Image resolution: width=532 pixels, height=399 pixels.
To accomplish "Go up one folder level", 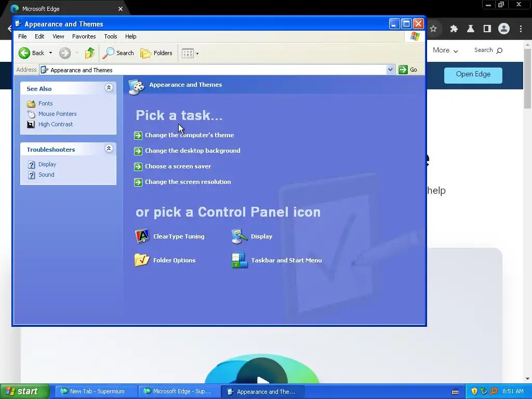I will click(89, 53).
